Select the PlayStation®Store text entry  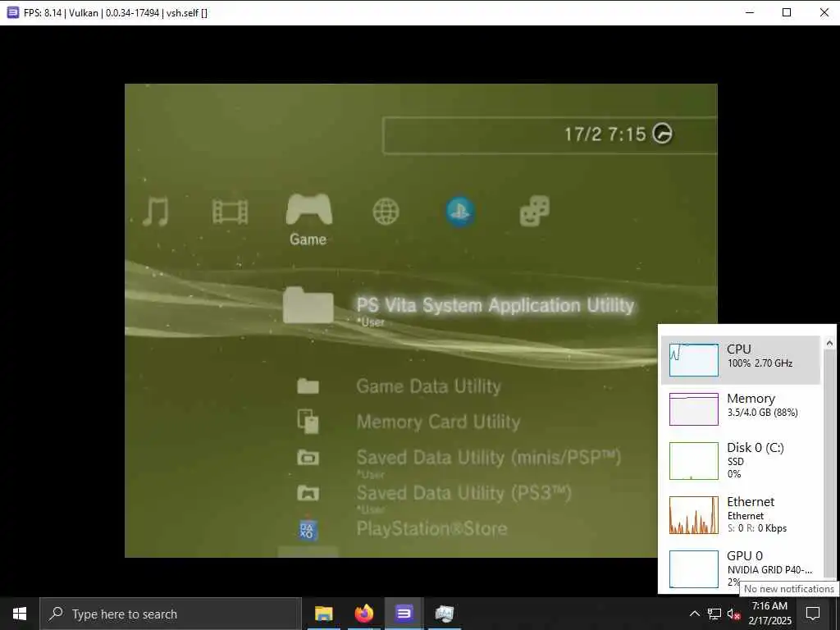431,528
